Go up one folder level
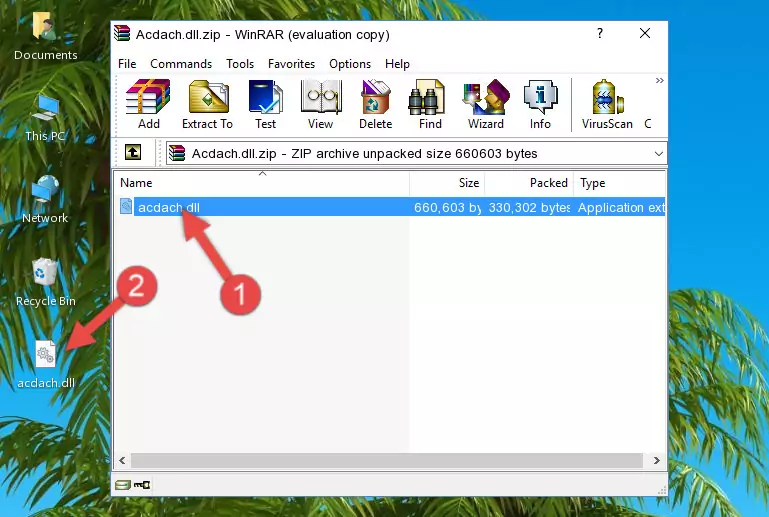This screenshot has height=517, width=769. (x=133, y=153)
